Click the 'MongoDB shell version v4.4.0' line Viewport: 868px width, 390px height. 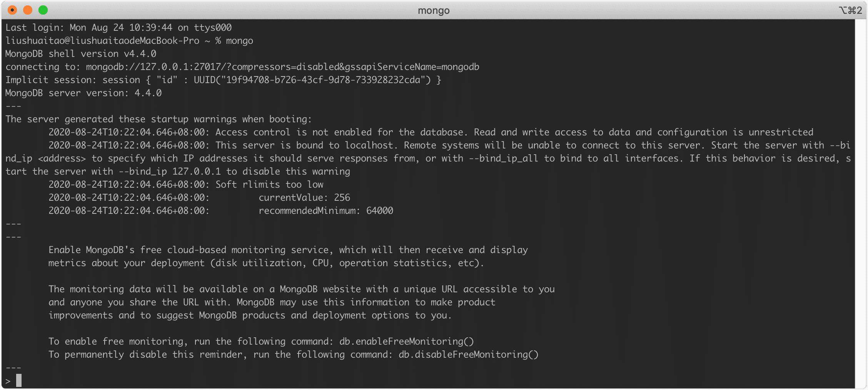81,54
